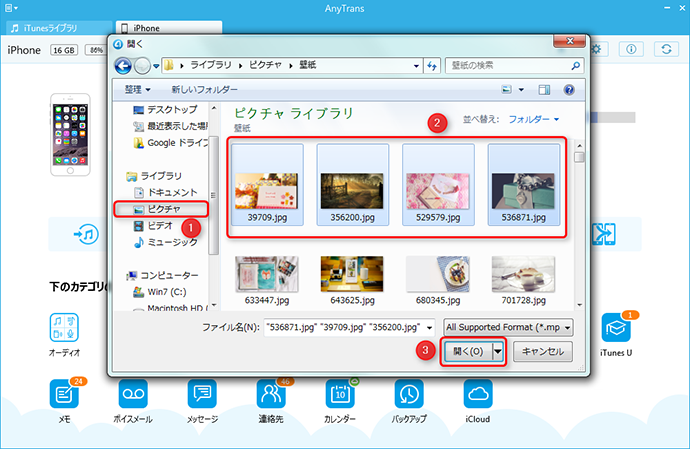Expand the view options dropdown arrow
The width and height of the screenshot is (690, 449).
[x=521, y=90]
